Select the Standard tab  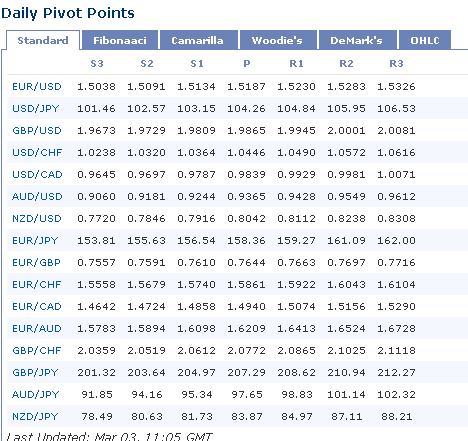[x=43, y=40]
